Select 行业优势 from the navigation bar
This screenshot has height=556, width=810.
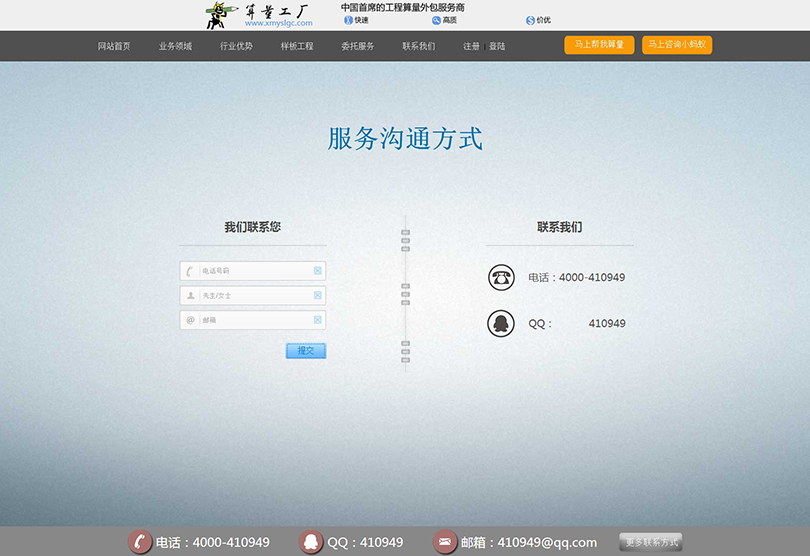pos(236,46)
